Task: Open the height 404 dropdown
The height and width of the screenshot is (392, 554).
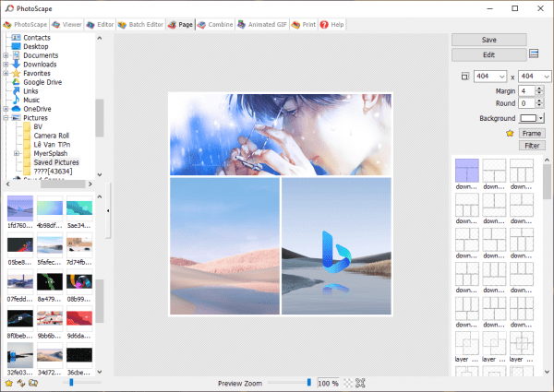Action: 547,77
